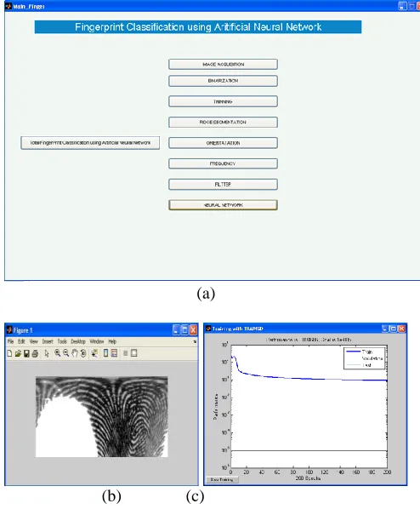The height and width of the screenshot is (509, 420).
Task: Select Rotate 3D tool in Figure 1
Action: (83, 353)
